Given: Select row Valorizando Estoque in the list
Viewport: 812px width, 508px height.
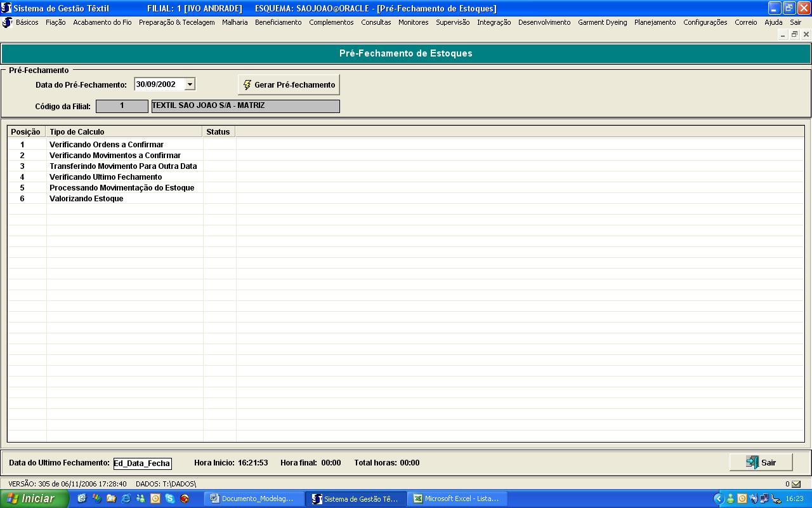Looking at the screenshot, I should pyautogui.click(x=86, y=199).
